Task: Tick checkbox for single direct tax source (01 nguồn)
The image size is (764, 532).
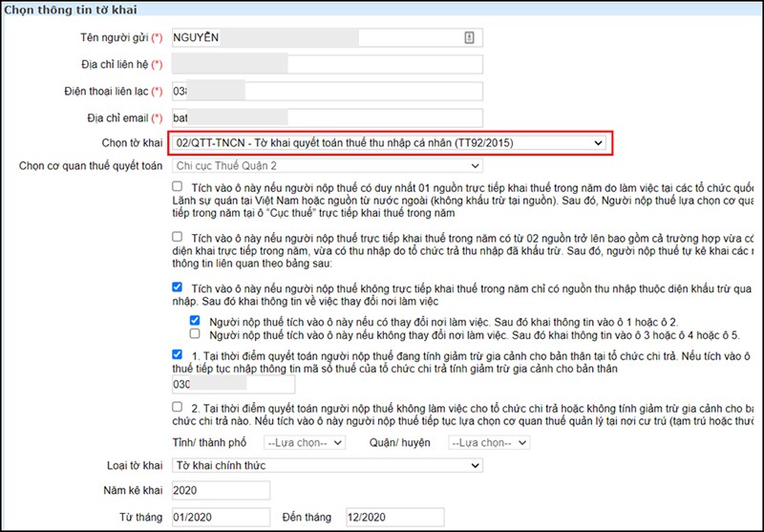Action: [x=178, y=186]
